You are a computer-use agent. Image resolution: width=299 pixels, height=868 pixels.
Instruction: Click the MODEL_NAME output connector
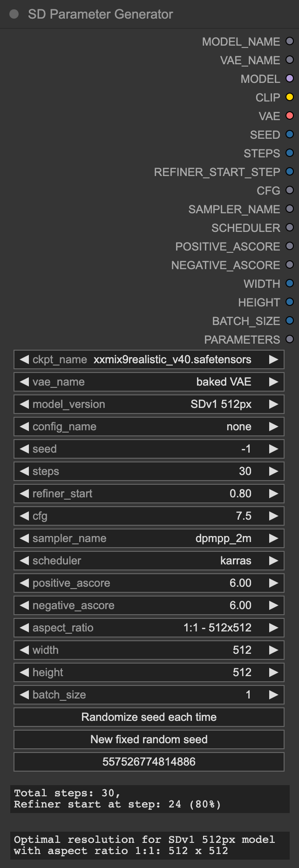(x=290, y=41)
